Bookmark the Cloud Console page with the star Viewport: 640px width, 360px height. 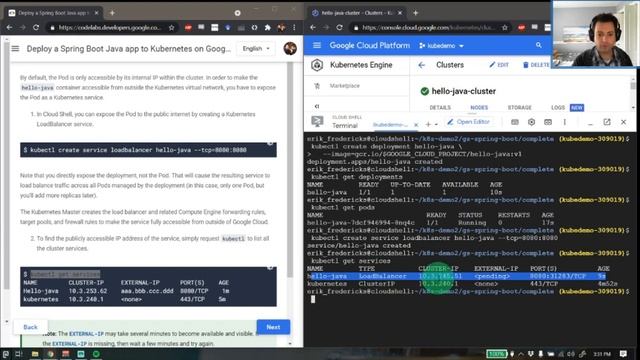(505, 27)
